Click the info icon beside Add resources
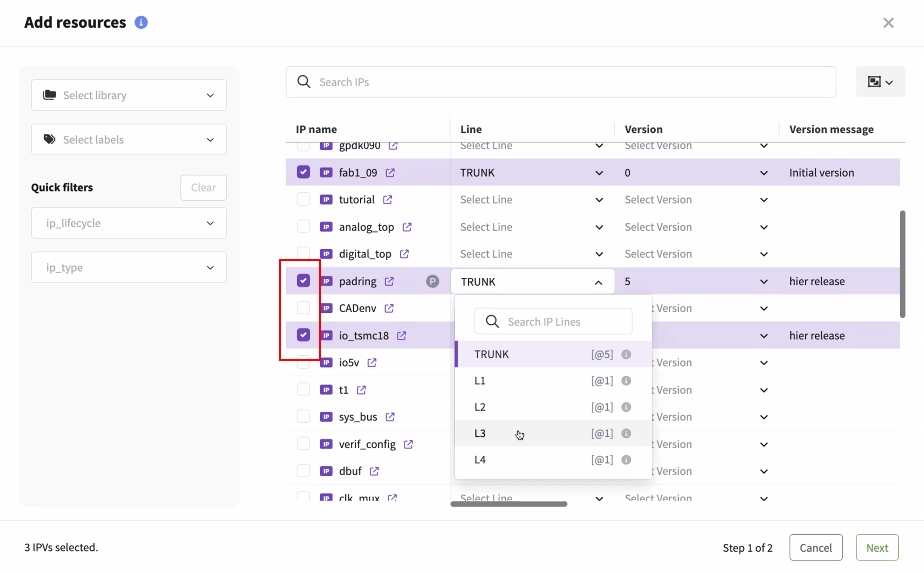924x573 pixels. pos(141,22)
